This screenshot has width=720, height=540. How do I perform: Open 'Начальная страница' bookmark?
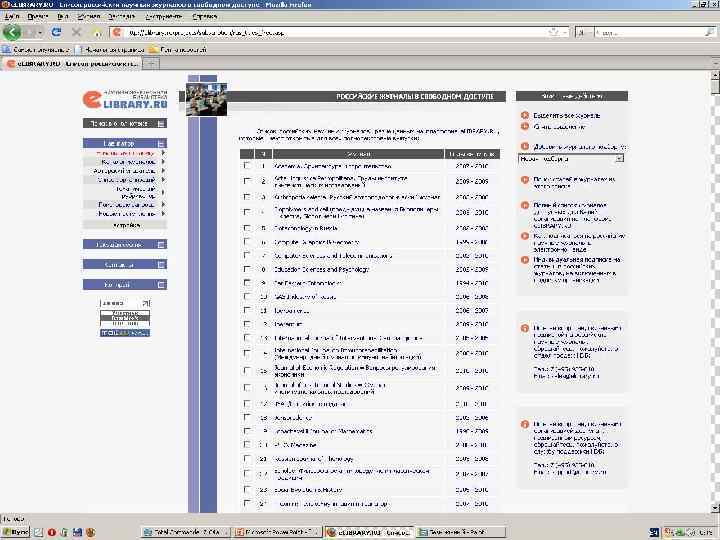(x=111, y=49)
